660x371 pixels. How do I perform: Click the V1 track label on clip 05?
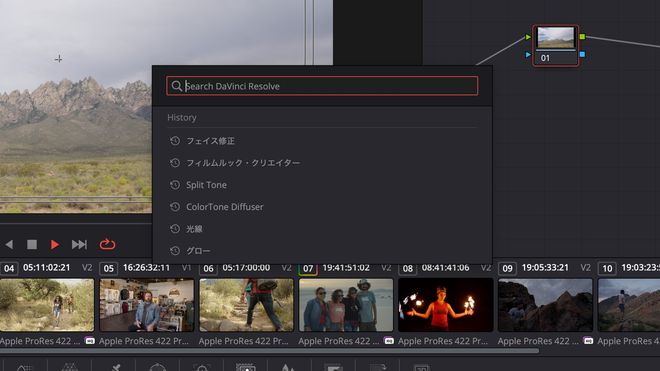pos(186,268)
